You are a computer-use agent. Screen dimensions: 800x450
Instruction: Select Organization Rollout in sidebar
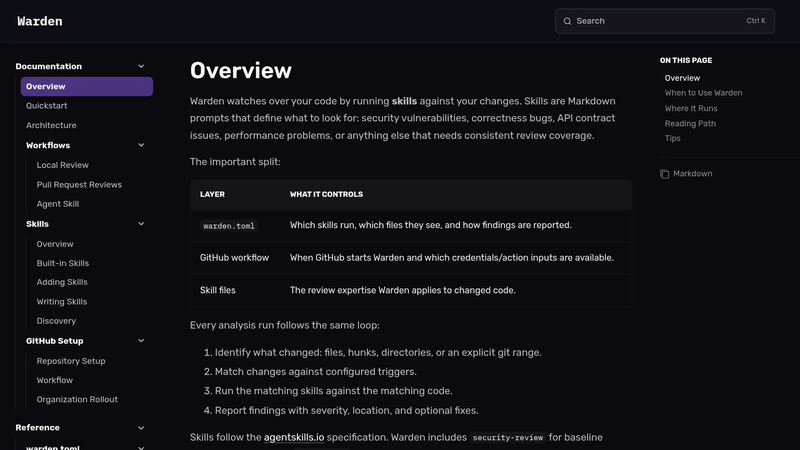point(77,399)
